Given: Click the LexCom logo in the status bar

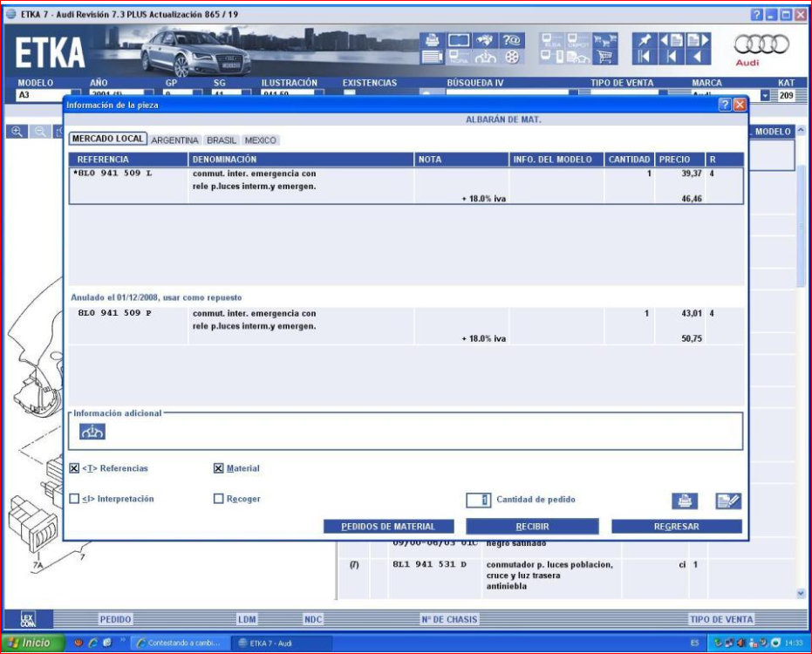Looking at the screenshot, I should click(29, 619).
